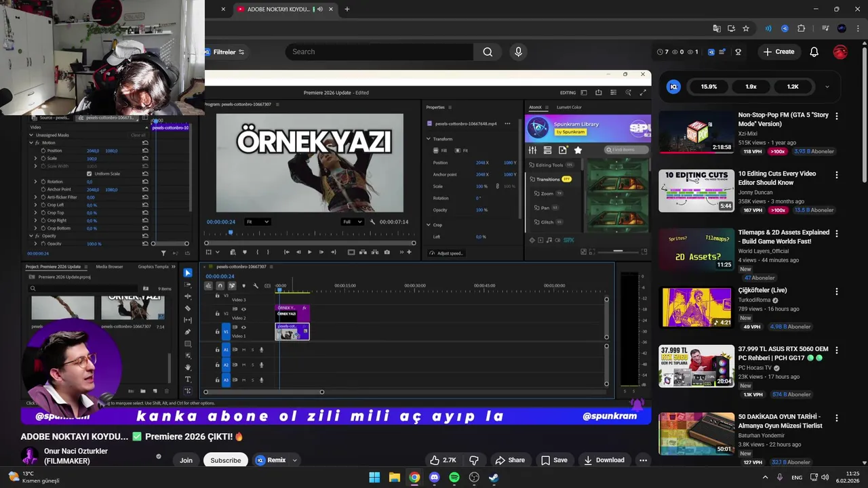Click the Chrome translate page icon
The width and height of the screenshot is (868, 488).
tap(717, 28)
